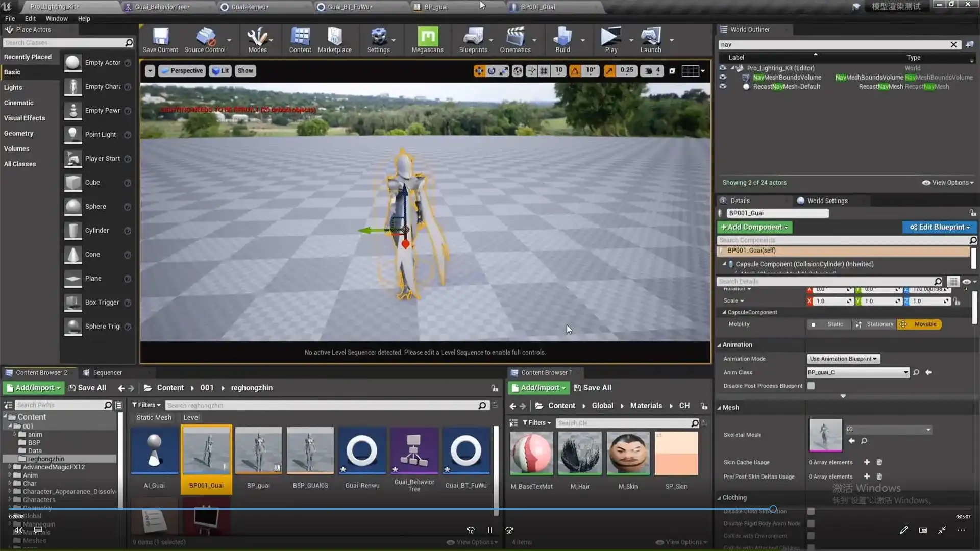
Task: Open the Anim Class dropdown
Action: 857,372
